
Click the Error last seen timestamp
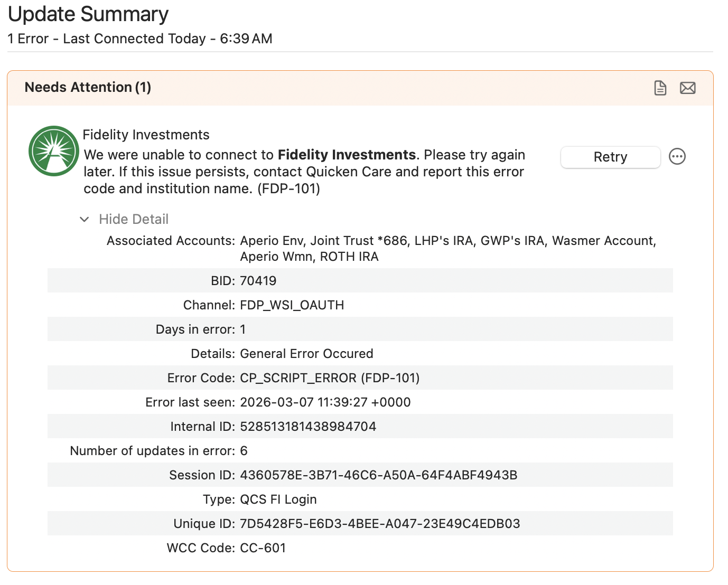pyautogui.click(x=325, y=402)
